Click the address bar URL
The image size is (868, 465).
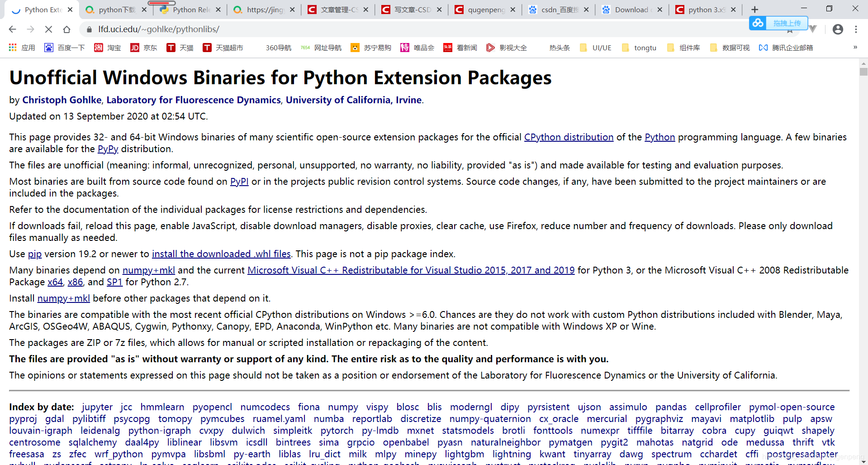coord(159,29)
